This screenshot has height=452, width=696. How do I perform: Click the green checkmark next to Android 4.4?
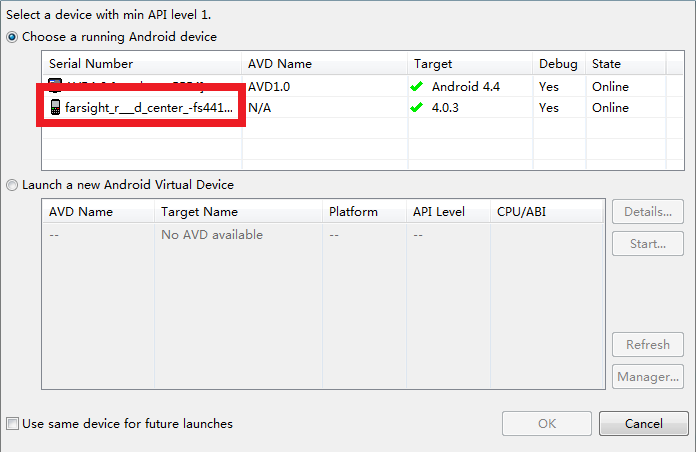(x=417, y=87)
